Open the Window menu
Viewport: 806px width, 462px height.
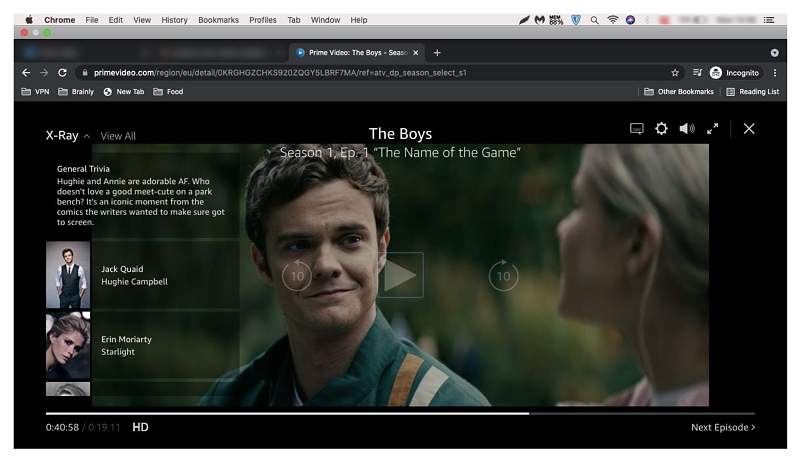pyautogui.click(x=325, y=20)
